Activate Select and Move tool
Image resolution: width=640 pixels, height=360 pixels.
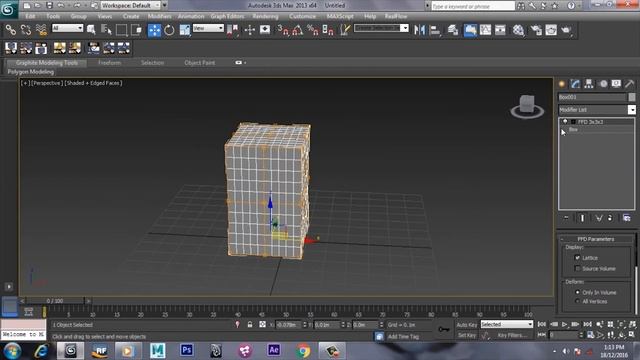coord(154,30)
